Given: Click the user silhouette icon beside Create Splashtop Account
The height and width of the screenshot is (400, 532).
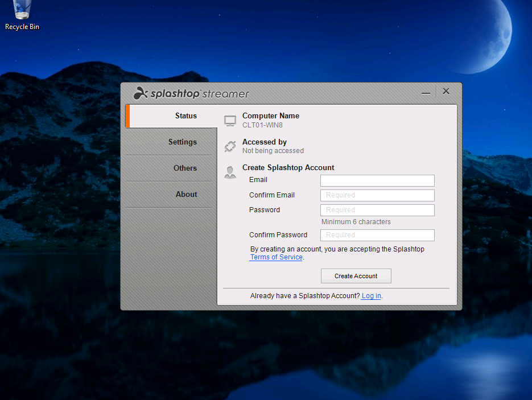Looking at the screenshot, I should point(230,172).
